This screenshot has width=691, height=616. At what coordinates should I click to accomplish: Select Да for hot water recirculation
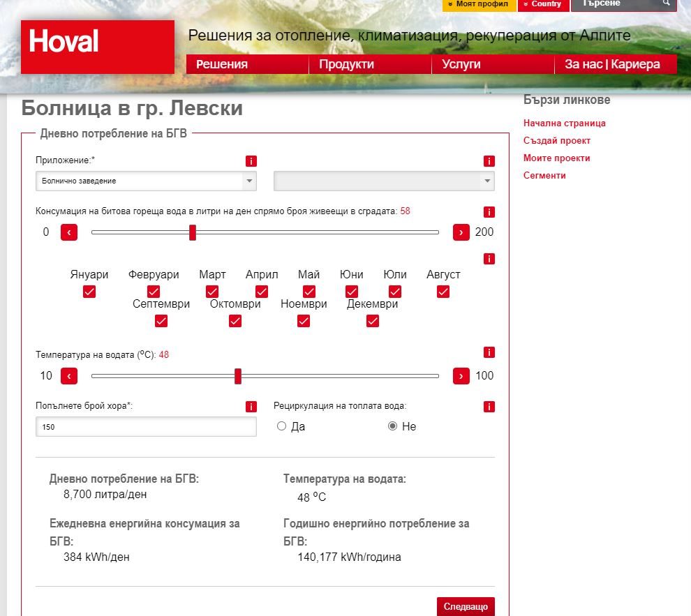pos(281,426)
